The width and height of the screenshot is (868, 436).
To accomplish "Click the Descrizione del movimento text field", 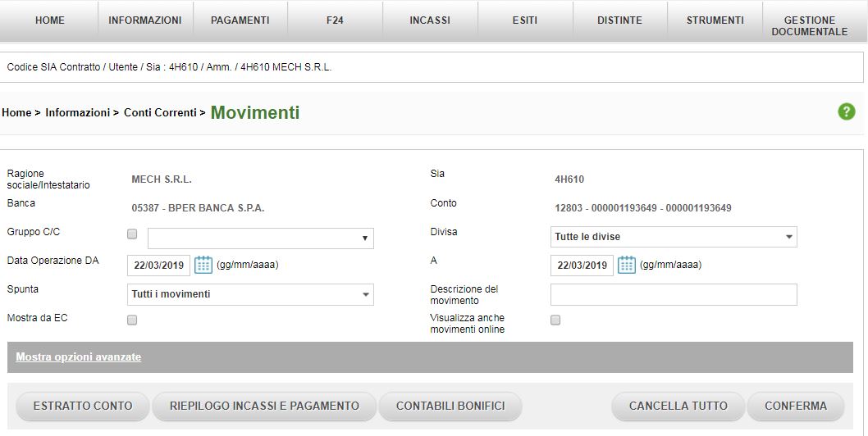I will [x=673, y=294].
